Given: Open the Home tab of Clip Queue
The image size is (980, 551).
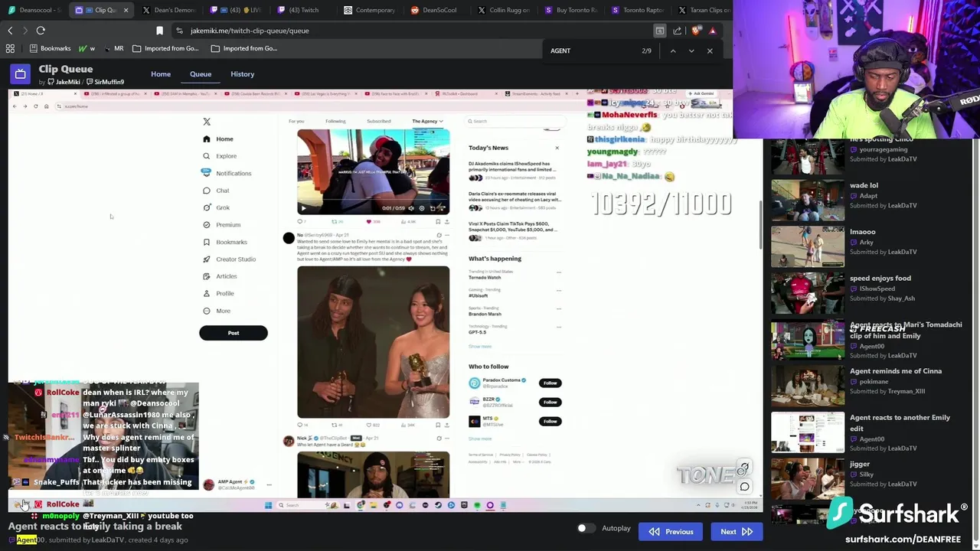Looking at the screenshot, I should [x=161, y=74].
